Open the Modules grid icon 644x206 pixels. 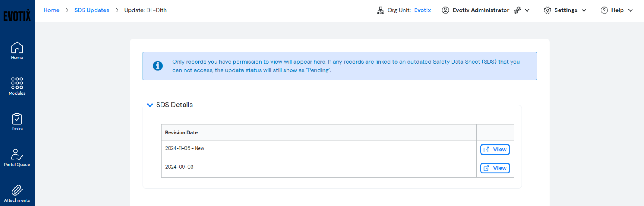click(x=17, y=83)
